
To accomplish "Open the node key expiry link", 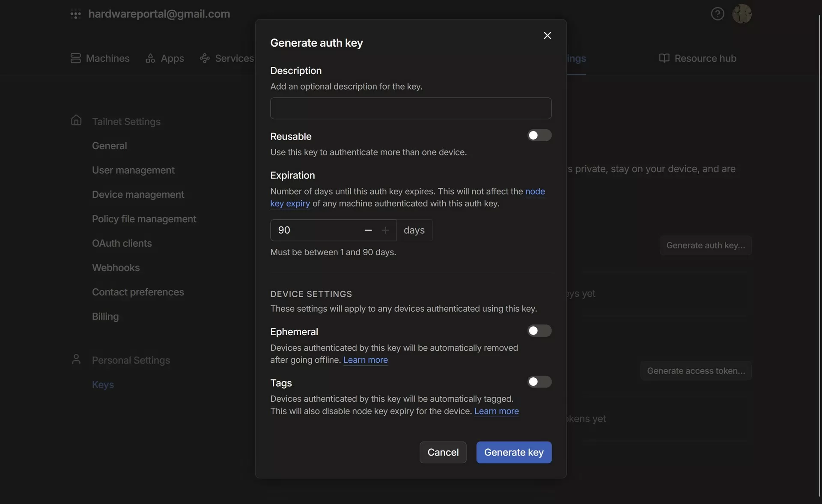I will 535,191.
